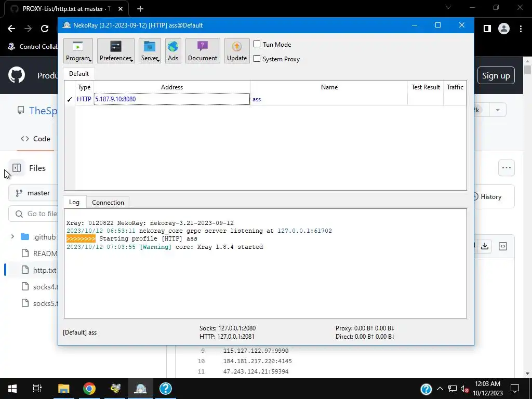Click the HTTP: 127.0.0.1:2081 status text
This screenshot has height=399, width=532.
click(x=227, y=337)
